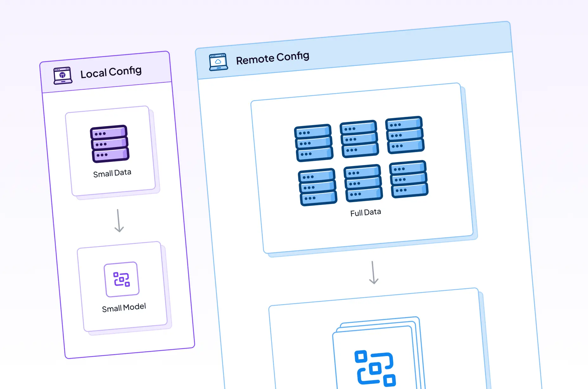Expand the arrow below Small Data
The width and height of the screenshot is (588, 389).
point(118,221)
